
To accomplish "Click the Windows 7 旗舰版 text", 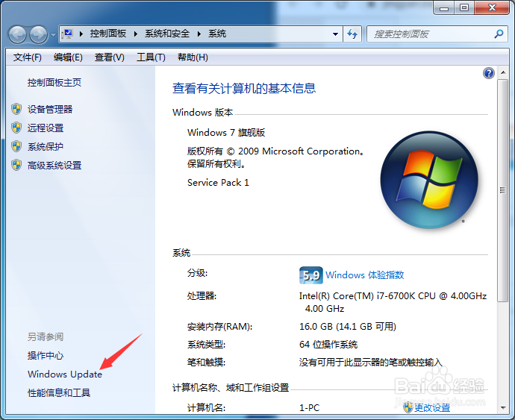I will pos(226,133).
